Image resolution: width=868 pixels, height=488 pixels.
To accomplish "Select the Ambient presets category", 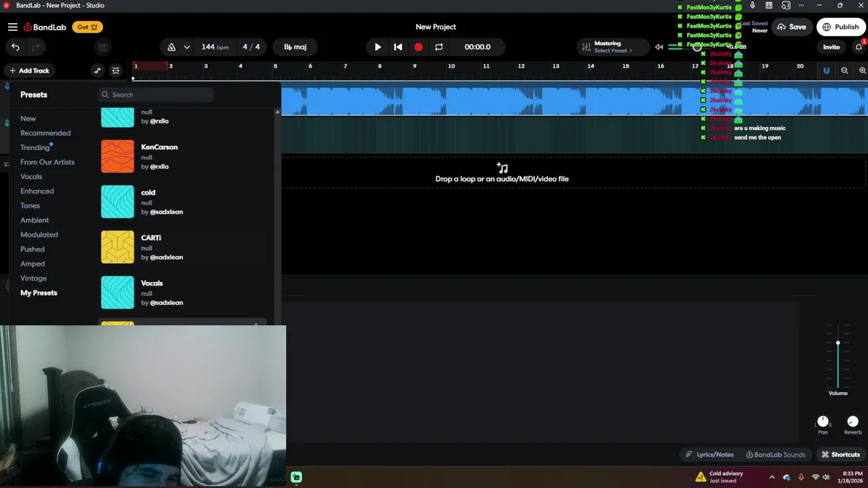I will [x=35, y=220].
